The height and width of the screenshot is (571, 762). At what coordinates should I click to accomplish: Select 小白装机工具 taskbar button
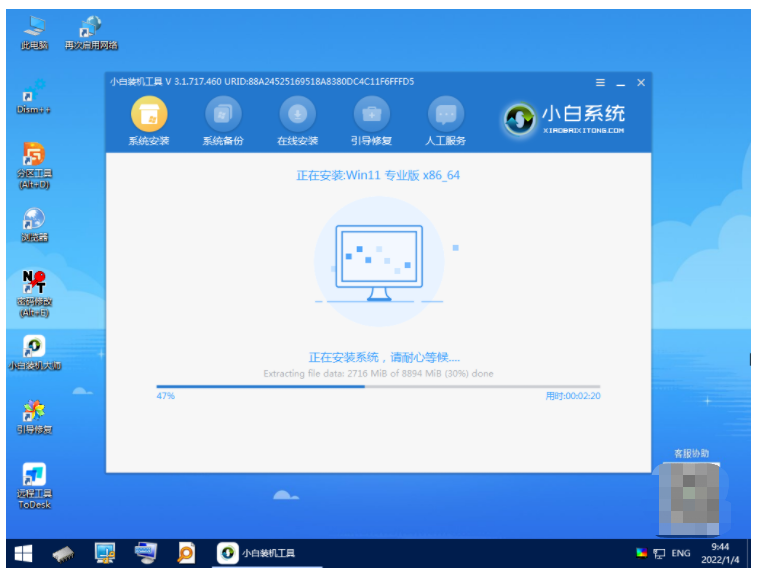pyautogui.click(x=258, y=553)
